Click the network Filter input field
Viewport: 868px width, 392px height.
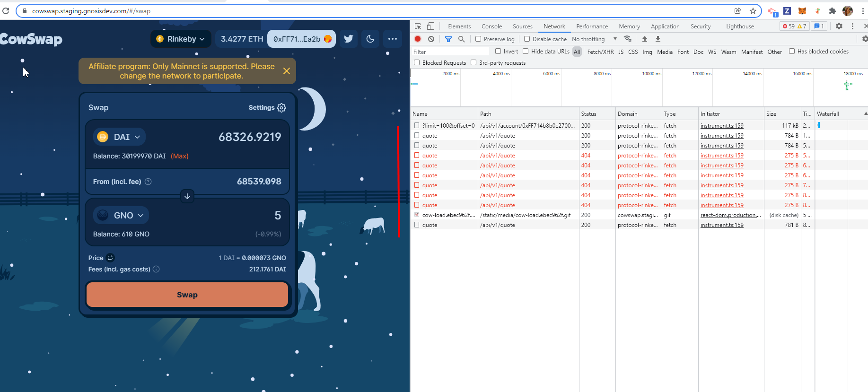pos(451,52)
